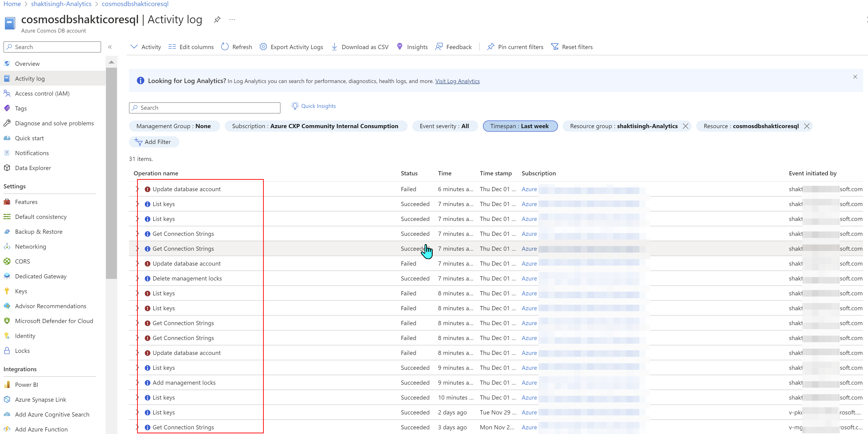Select Keys in the Settings sidebar
Screen dimensions: 868x434
20,291
